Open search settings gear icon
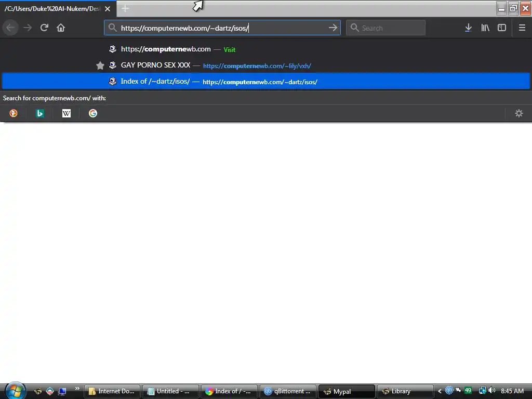This screenshot has height=399, width=532. coord(519,113)
